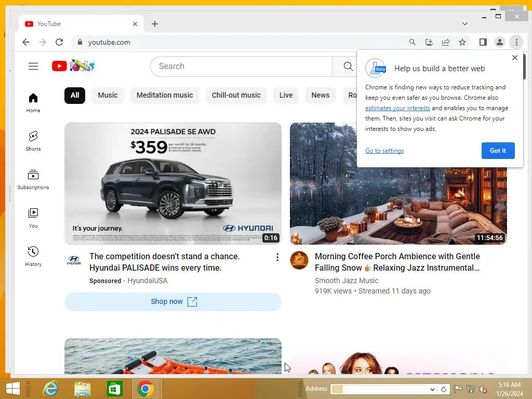Open Smooth Jazz Music channel name
The image size is (532, 399).
click(347, 281)
